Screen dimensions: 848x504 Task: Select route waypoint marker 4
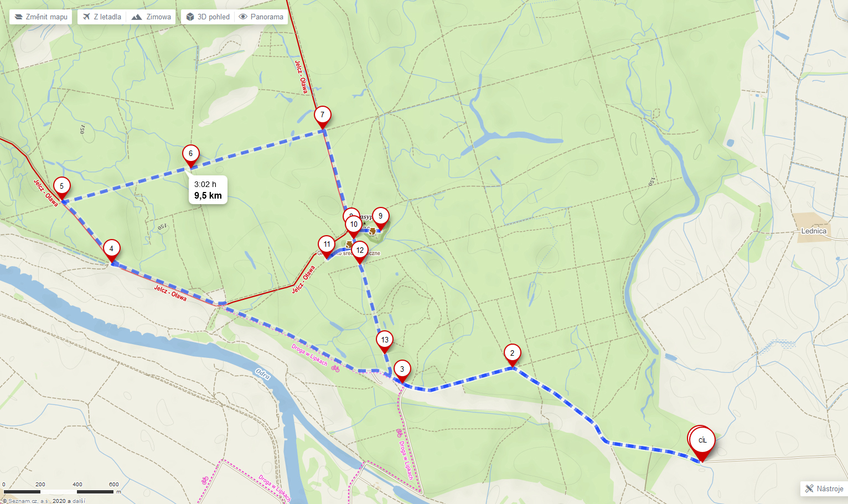pos(111,250)
